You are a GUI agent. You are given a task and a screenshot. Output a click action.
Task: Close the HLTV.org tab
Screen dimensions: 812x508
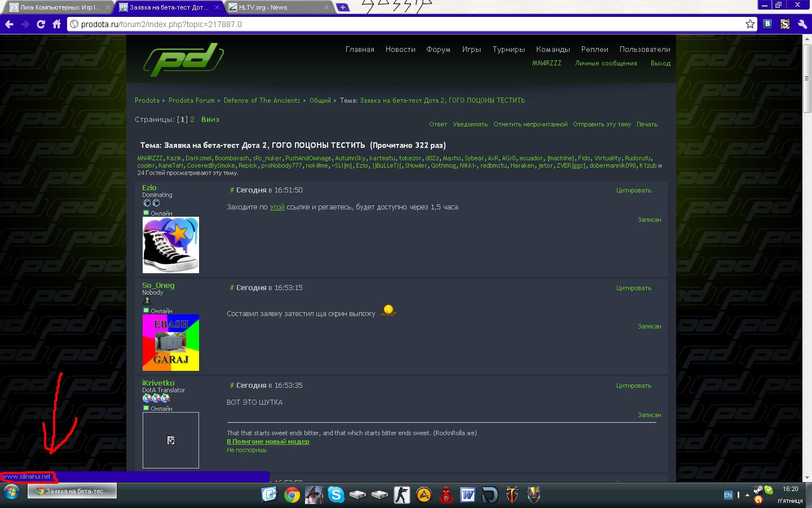click(326, 7)
